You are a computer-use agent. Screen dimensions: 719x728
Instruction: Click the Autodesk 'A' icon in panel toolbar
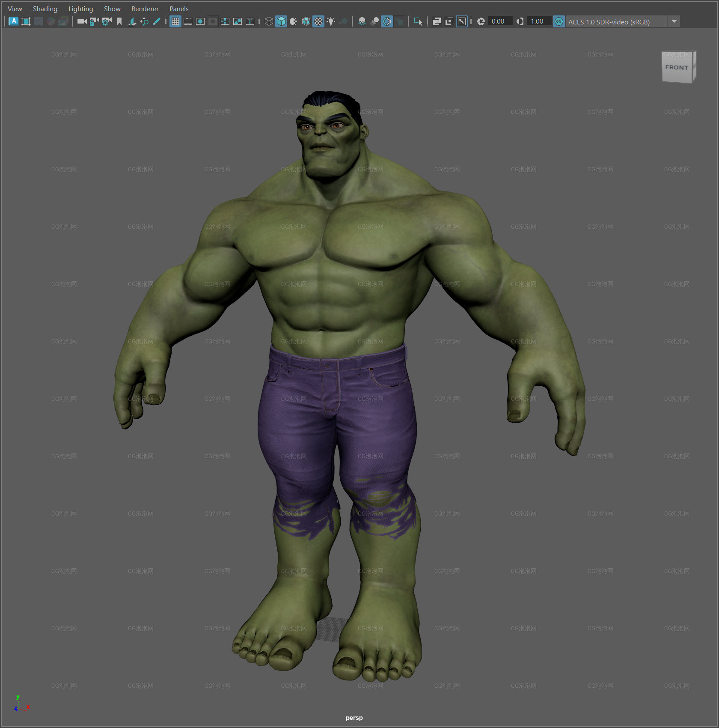tap(13, 21)
